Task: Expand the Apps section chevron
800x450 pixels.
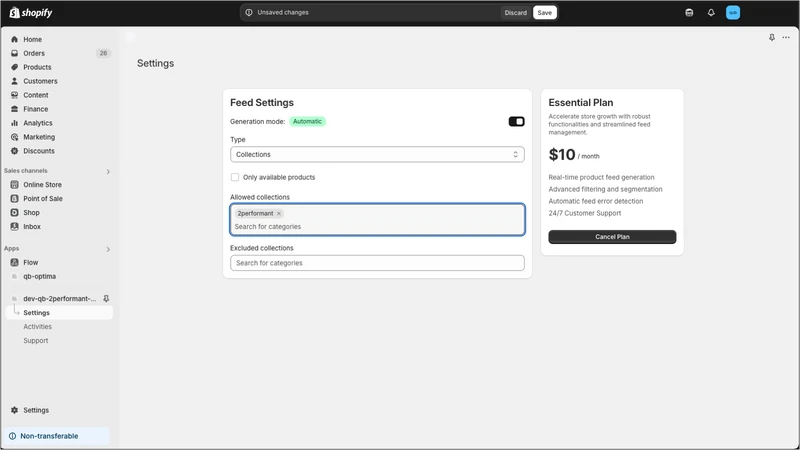Action: coord(108,249)
